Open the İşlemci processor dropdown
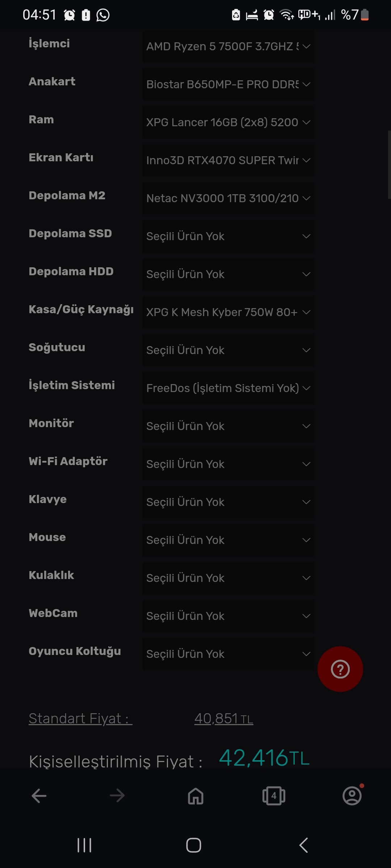 pyautogui.click(x=228, y=46)
